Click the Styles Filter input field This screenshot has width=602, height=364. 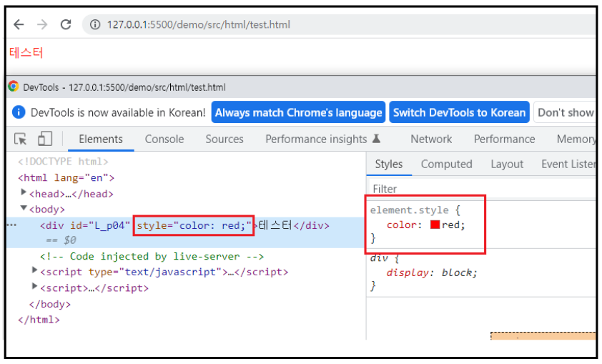pos(482,189)
